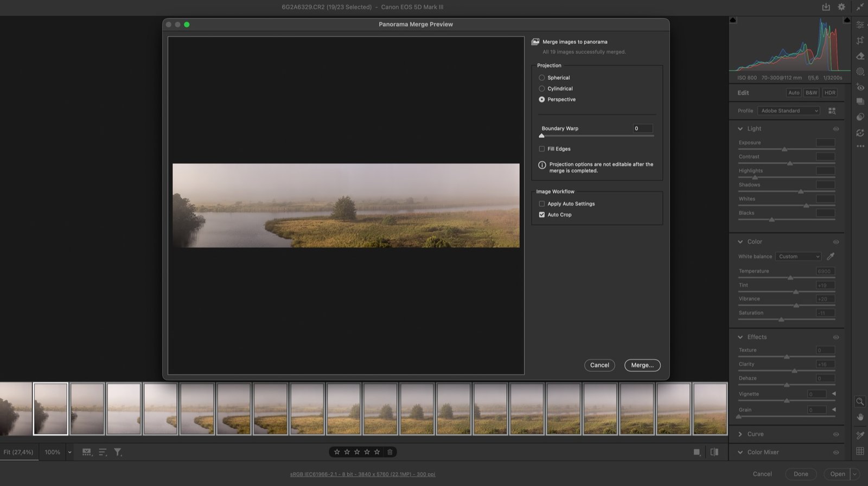868x486 pixels.
Task: Select the Red Eye removal tool
Action: point(860,87)
